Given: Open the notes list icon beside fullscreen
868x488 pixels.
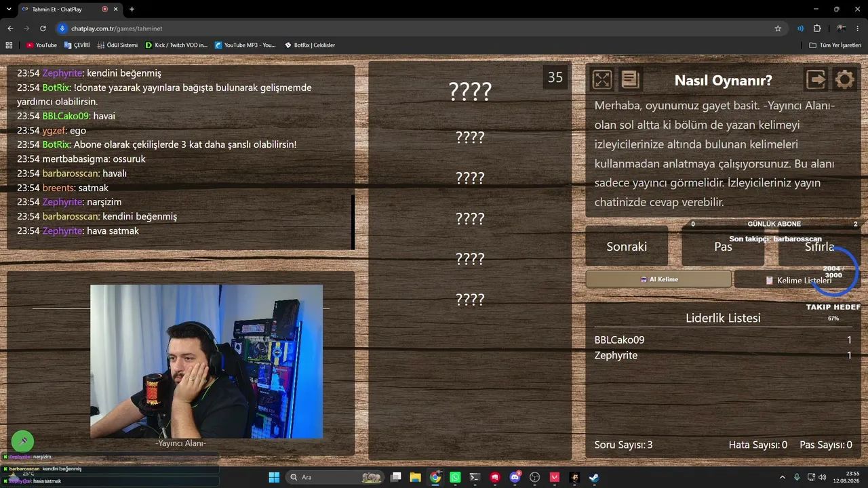Looking at the screenshot, I should (630, 80).
